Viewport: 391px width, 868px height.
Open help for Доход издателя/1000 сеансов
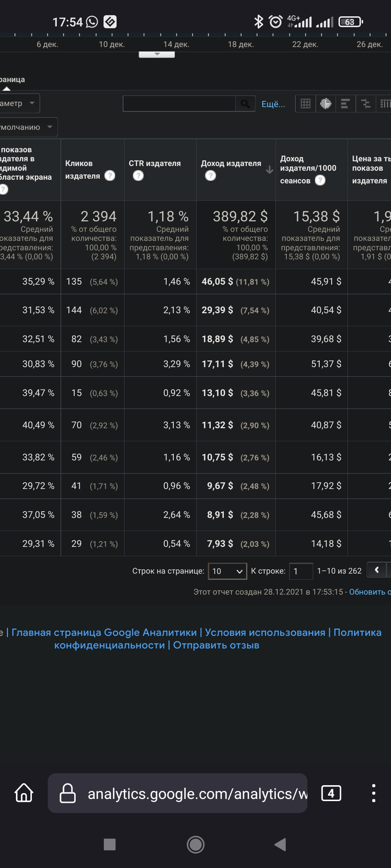pos(320,180)
